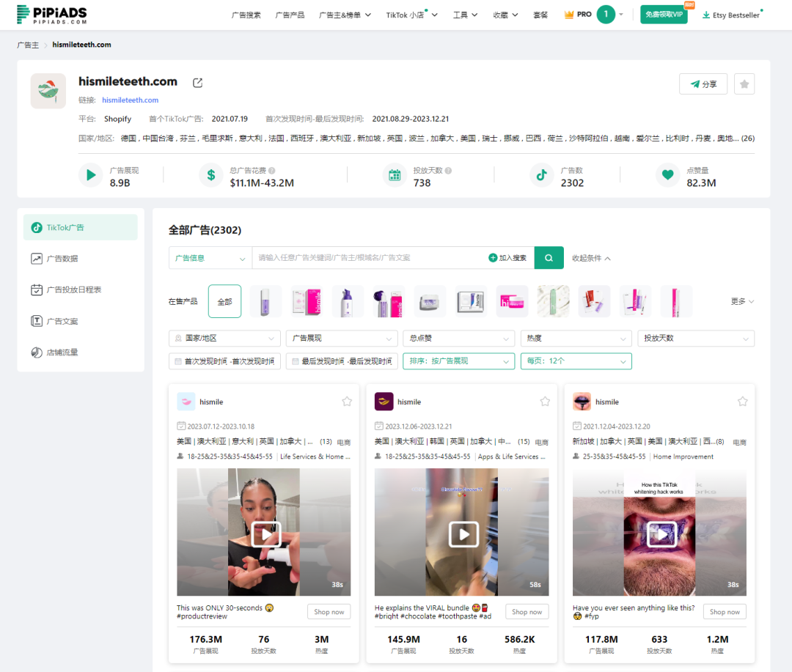Open the 广告信息 search type dropdown
This screenshot has height=672, width=792.
(x=210, y=258)
